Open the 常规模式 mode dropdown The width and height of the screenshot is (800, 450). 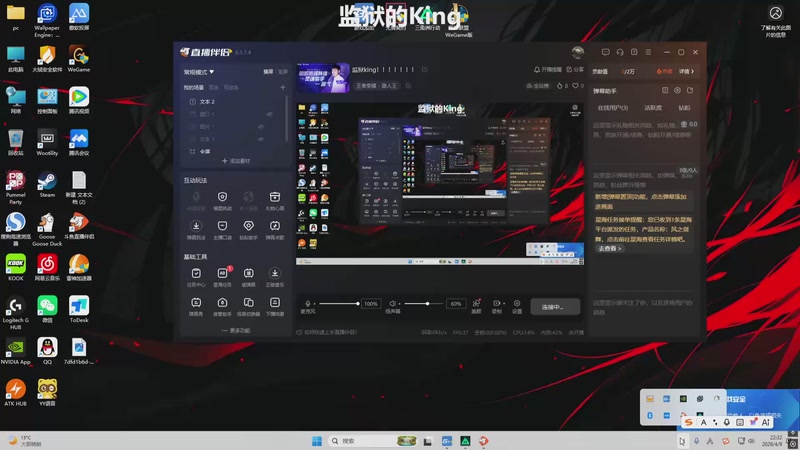[199, 72]
